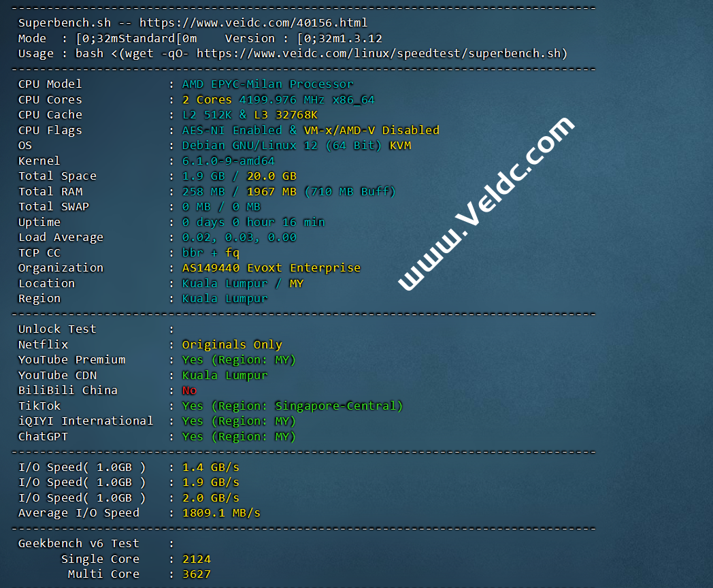The image size is (713, 588).
Task: Select ChatGPT 'Yes (Region: MY)' result
Action: click(239, 436)
